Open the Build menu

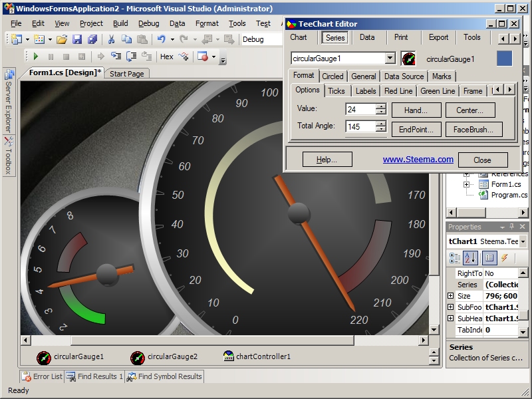120,23
